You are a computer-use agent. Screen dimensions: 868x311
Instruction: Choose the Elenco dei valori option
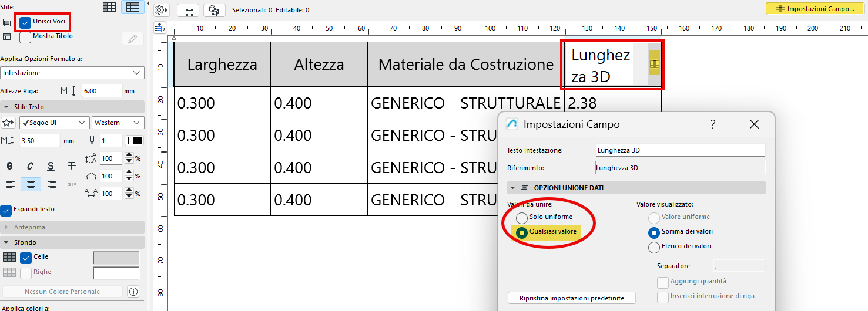point(653,247)
